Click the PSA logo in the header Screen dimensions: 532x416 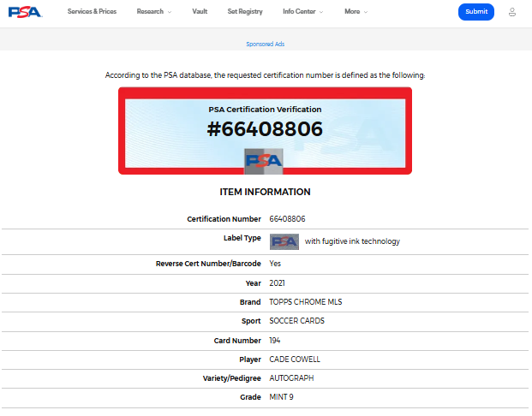point(25,12)
